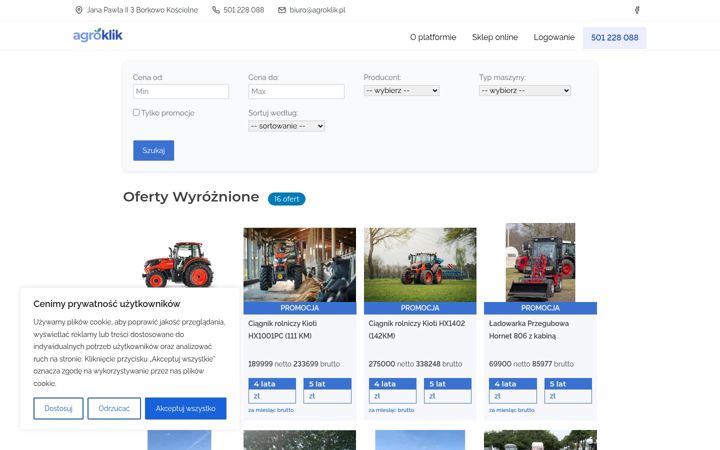
Task: Click the 501 228 088 header button
Action: [614, 38]
